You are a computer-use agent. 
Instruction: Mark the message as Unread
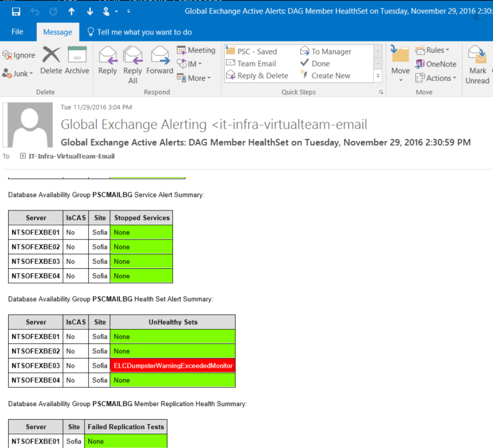point(477,66)
